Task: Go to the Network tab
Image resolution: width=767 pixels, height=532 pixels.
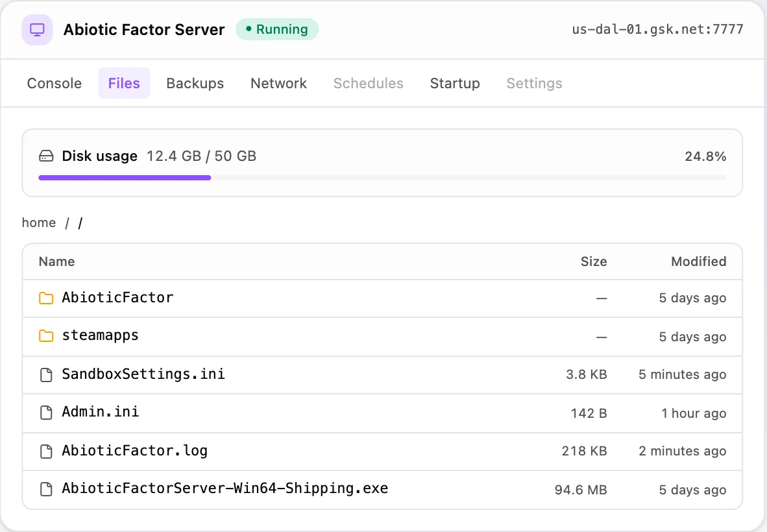Action: pos(279,83)
